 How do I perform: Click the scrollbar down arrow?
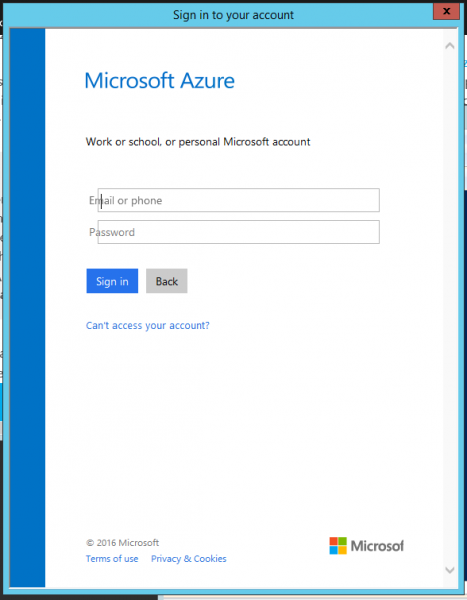coord(450,570)
